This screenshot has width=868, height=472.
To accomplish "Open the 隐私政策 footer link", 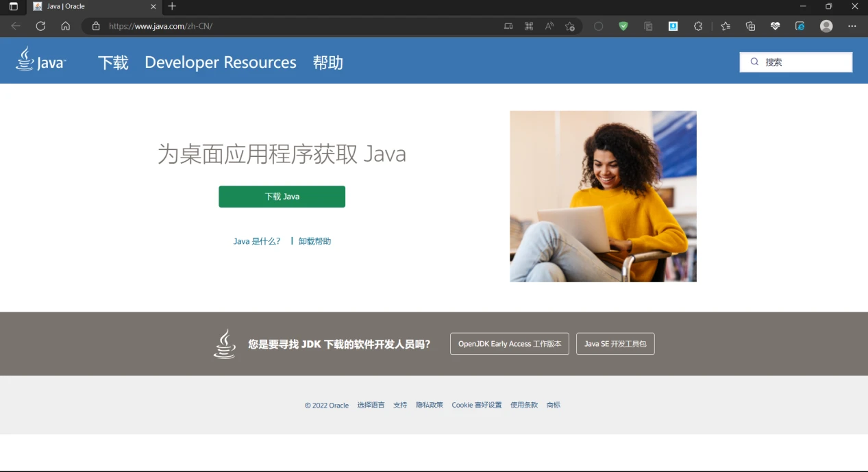I will click(430, 405).
